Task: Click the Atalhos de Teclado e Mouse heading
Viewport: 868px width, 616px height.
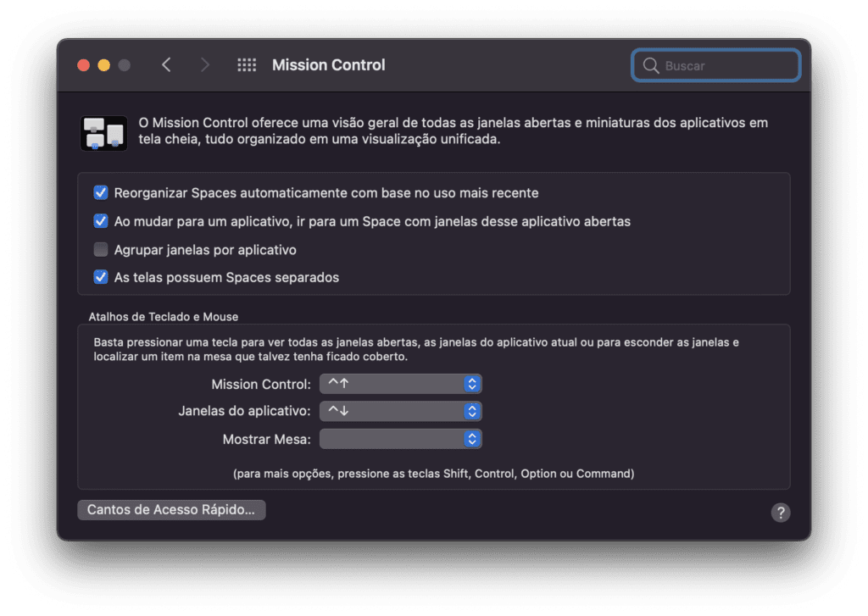Action: (x=164, y=317)
